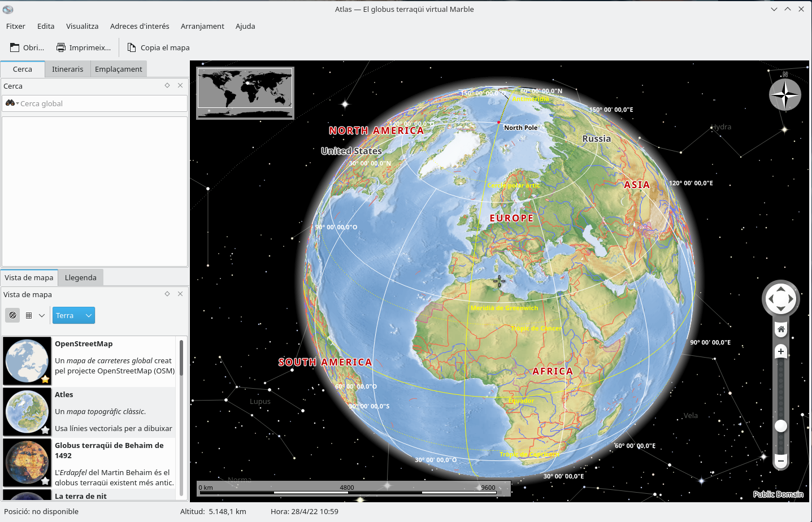The width and height of the screenshot is (812, 522).
Task: Pan the map up with navigation arrow
Action: coord(780,288)
